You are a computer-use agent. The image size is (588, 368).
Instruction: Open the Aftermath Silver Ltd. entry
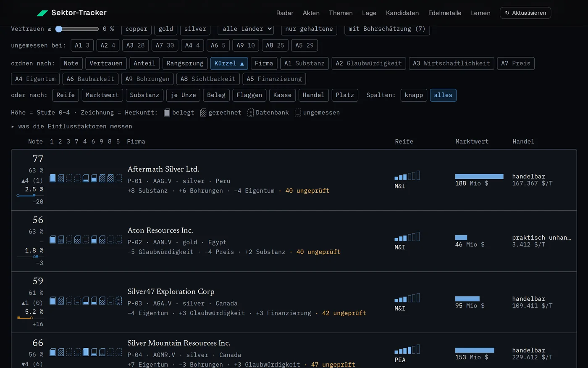coord(163,169)
